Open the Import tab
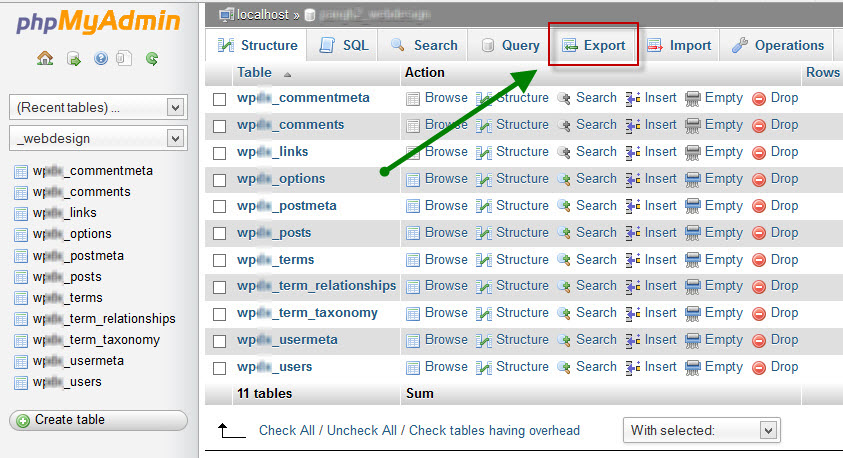The width and height of the screenshot is (843, 458). click(x=679, y=45)
